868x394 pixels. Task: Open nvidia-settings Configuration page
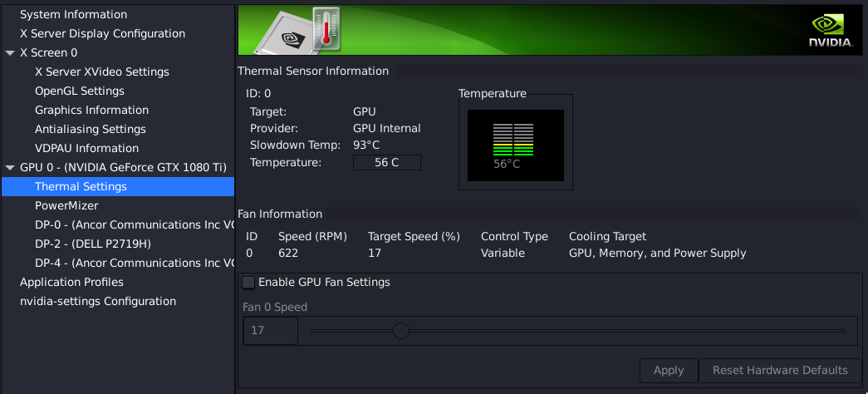pos(97,302)
